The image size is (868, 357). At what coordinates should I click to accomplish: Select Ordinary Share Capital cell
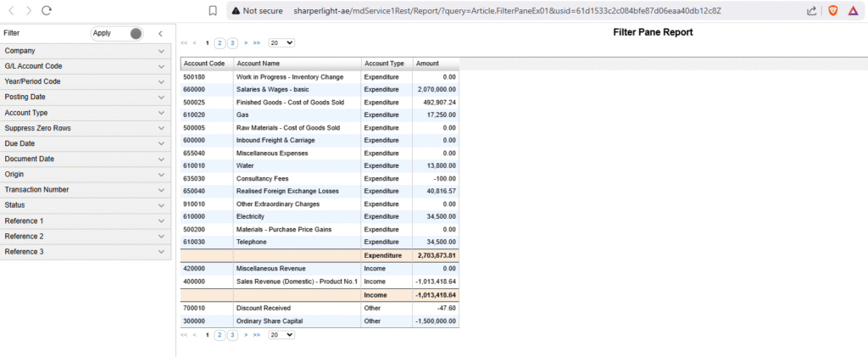(x=298, y=321)
